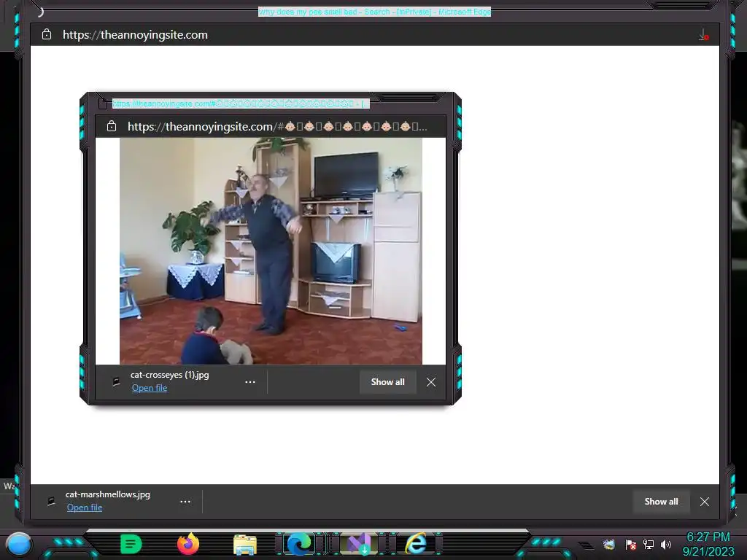
Task: Click the leftmost colorful system tray icon
Action: 609,544
